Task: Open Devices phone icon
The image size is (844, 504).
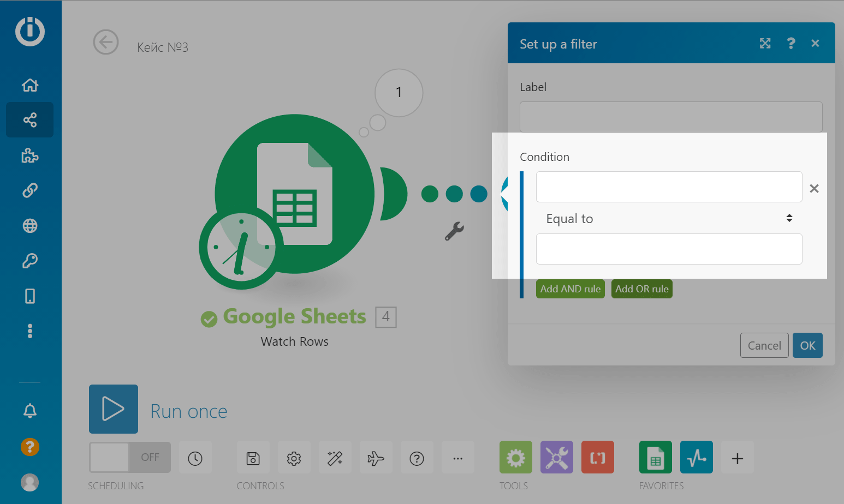Action: click(x=30, y=296)
